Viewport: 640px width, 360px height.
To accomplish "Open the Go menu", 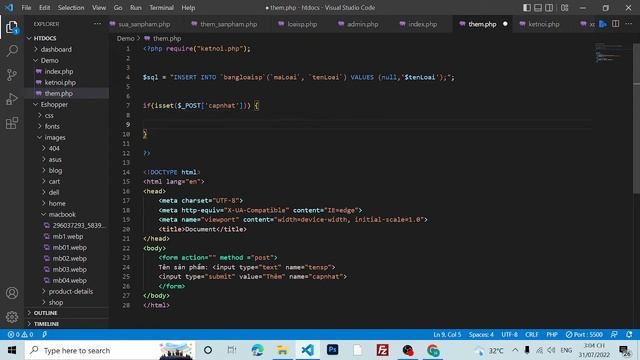I will (118, 7).
